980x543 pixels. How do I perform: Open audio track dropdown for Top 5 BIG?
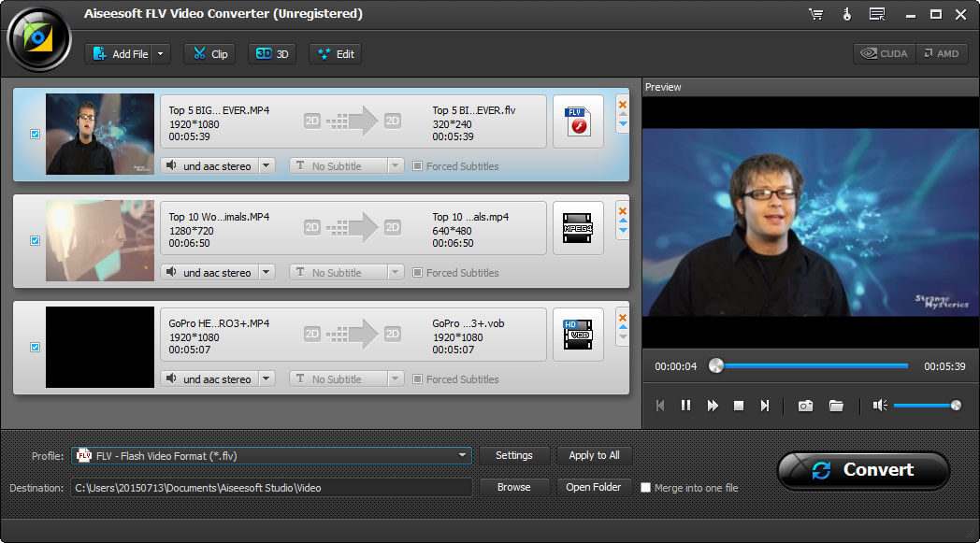coord(267,165)
